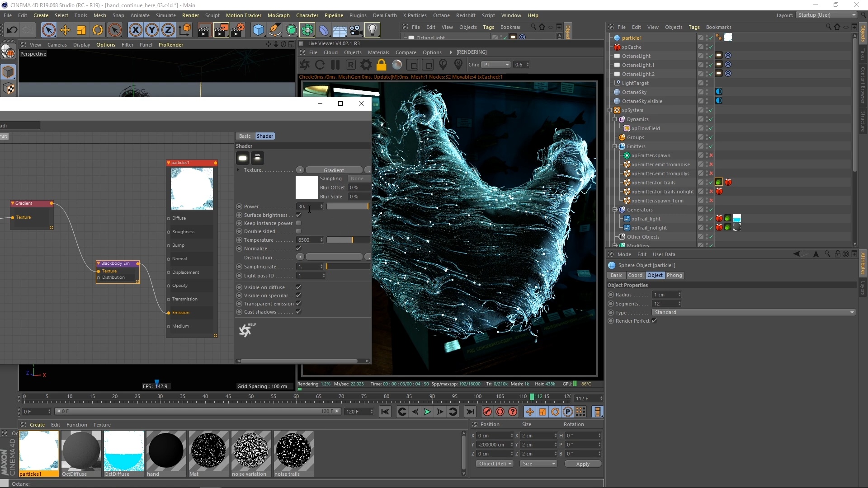The width and height of the screenshot is (868, 488).
Task: Open the MoGraph menu
Action: pyautogui.click(x=278, y=15)
